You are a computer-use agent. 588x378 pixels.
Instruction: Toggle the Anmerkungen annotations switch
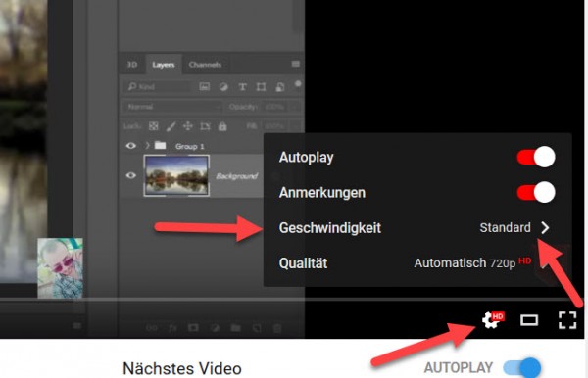pos(536,192)
